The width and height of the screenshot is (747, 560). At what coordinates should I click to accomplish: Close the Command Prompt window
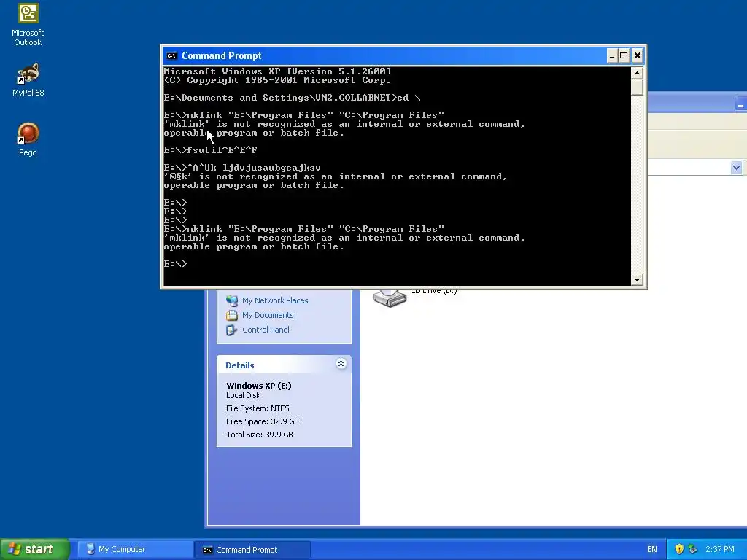pyautogui.click(x=637, y=55)
